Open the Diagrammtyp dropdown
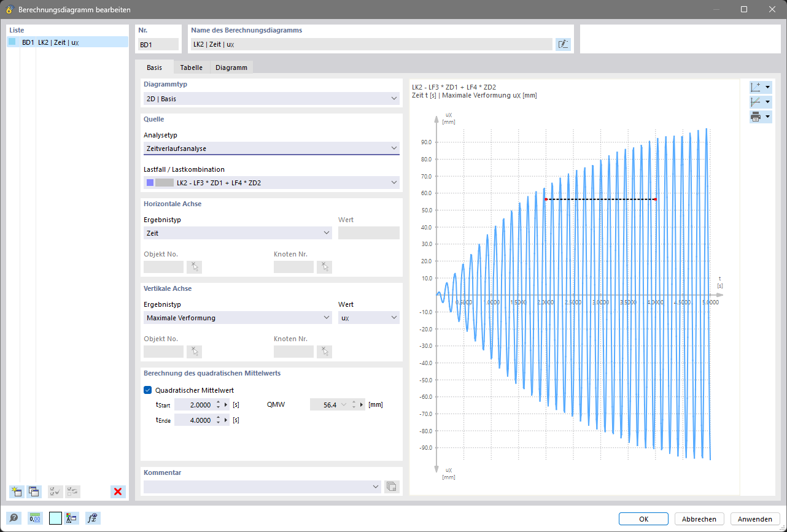787x532 pixels. tap(271, 98)
